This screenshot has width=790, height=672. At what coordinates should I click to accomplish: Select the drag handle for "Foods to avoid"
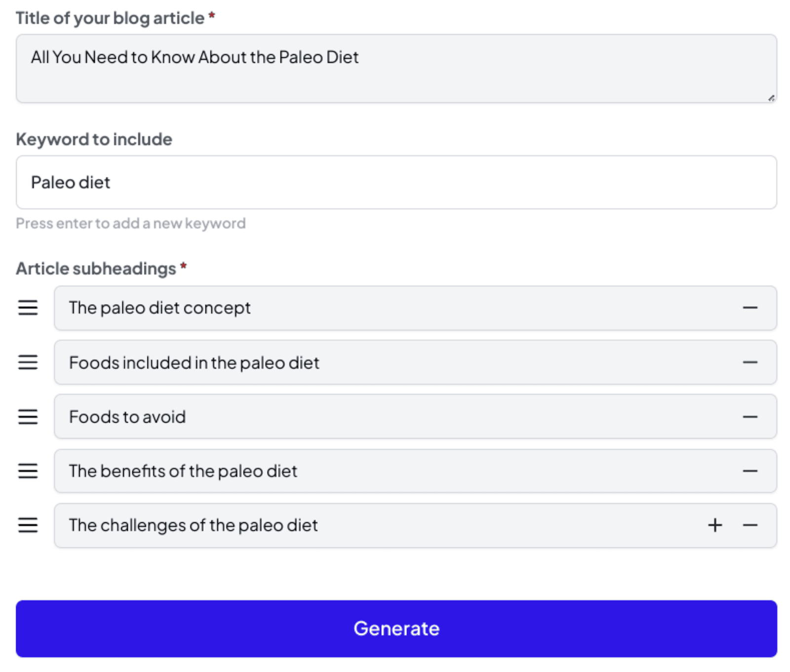(x=28, y=417)
